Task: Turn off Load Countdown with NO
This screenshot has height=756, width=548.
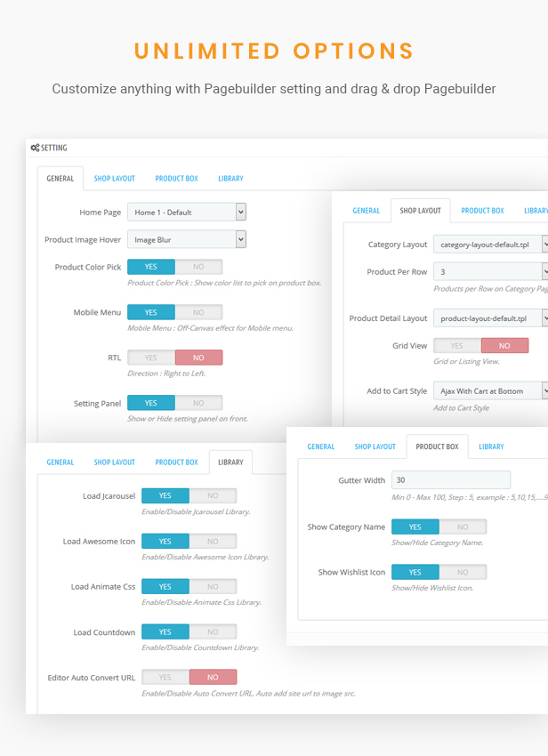Action: (x=213, y=632)
